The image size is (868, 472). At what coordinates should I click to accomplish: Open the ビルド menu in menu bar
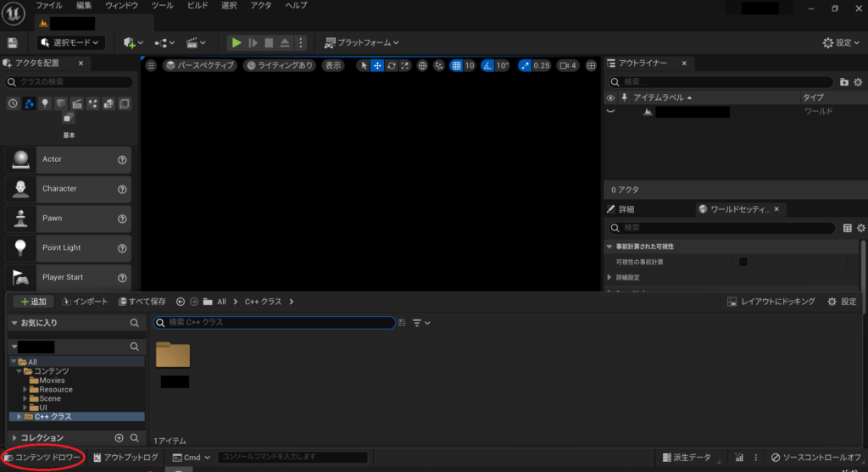(198, 6)
